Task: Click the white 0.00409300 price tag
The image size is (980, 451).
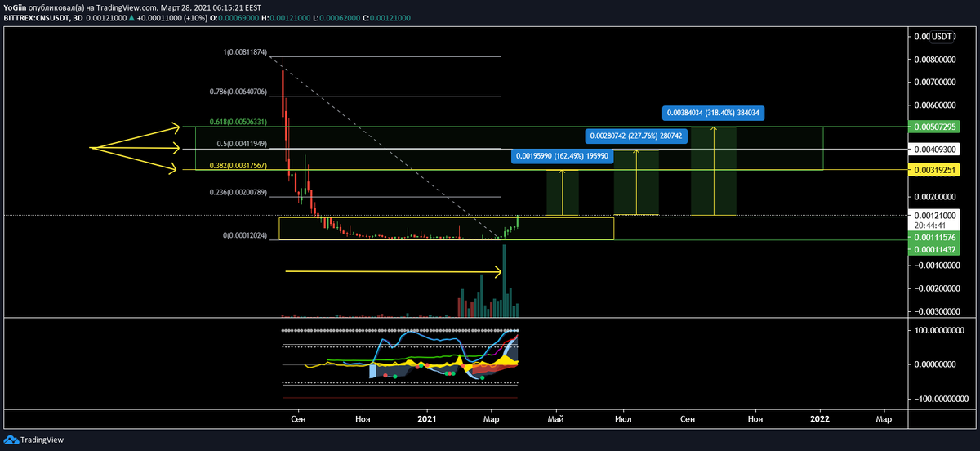Action: pos(936,150)
